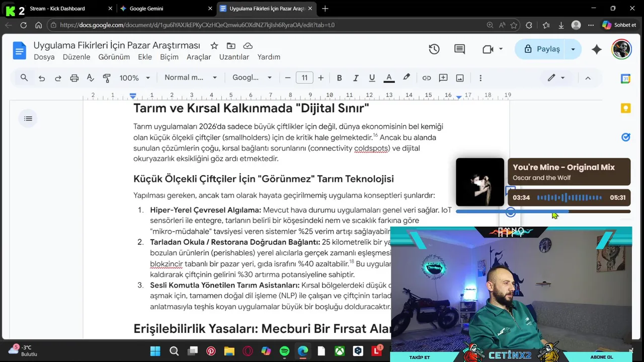Undo the last action

(x=42, y=78)
